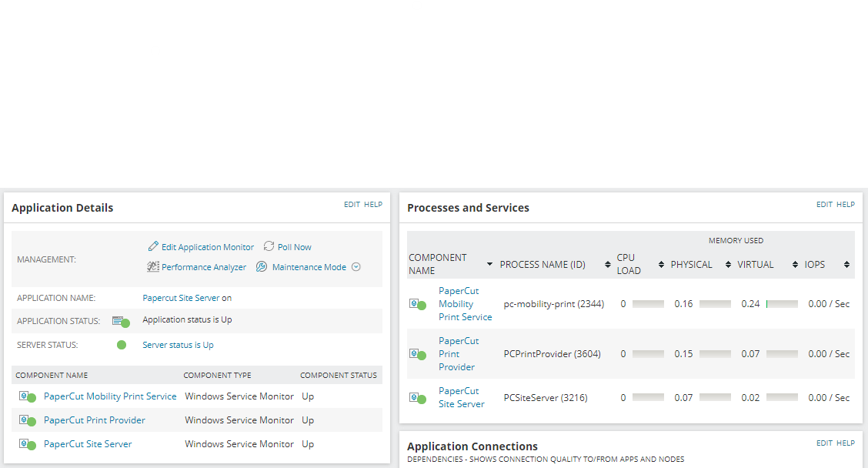Click status icon for PaperCut Mobility Print Service in Application Details
This screenshot has height=468, width=868.
click(x=27, y=396)
